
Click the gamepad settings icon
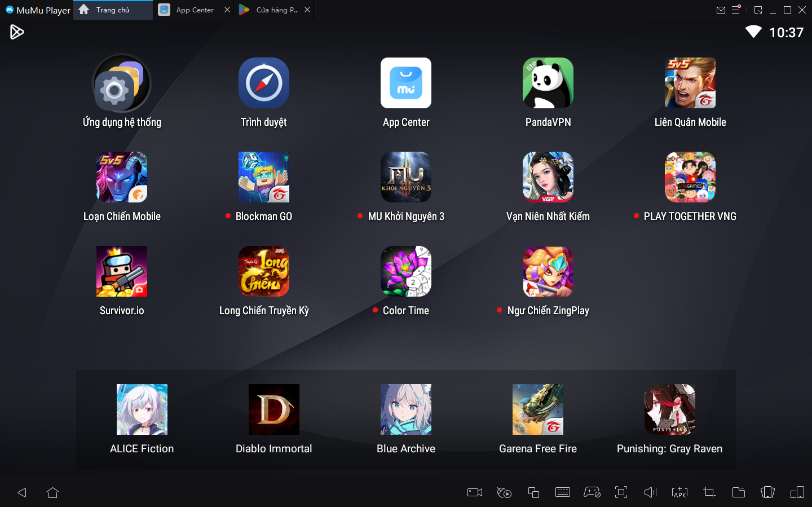(592, 492)
